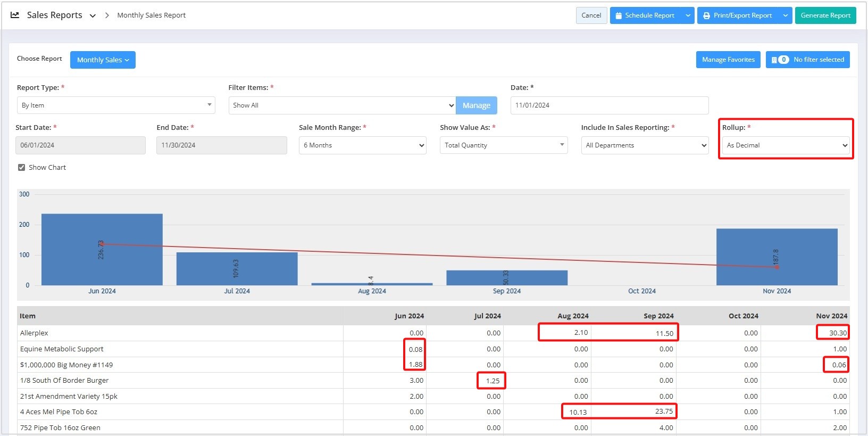868x436 pixels.
Task: Select the 21st Amendment Variety 15pk row
Action: [x=433, y=397]
